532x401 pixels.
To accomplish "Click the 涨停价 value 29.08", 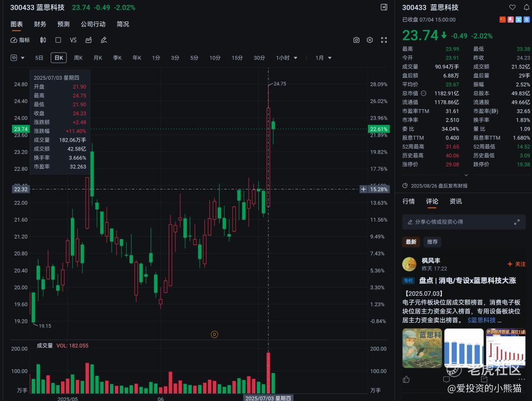I will click(452, 164).
